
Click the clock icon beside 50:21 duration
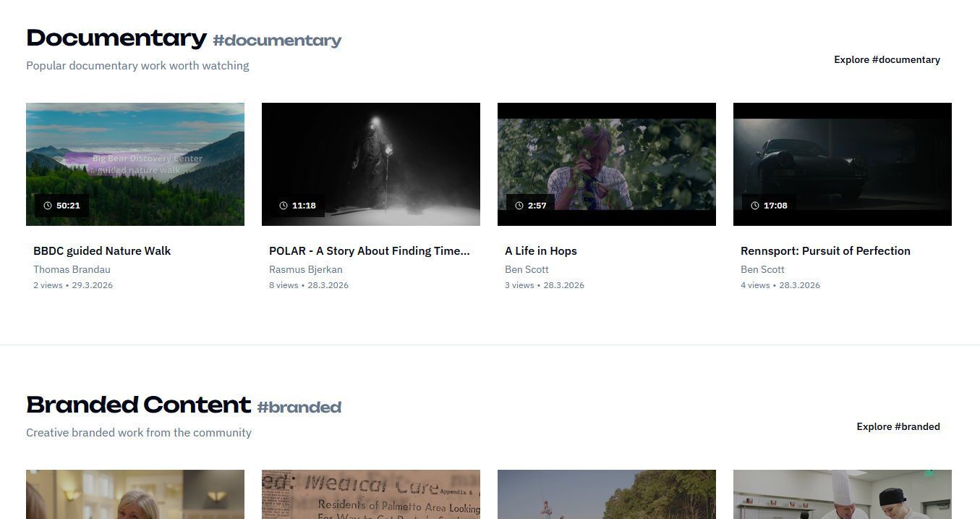coord(48,206)
